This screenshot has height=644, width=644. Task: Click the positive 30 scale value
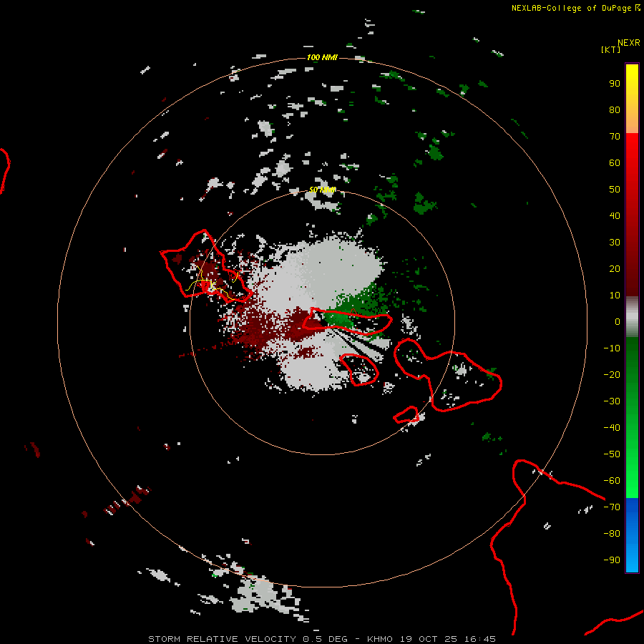click(x=615, y=243)
